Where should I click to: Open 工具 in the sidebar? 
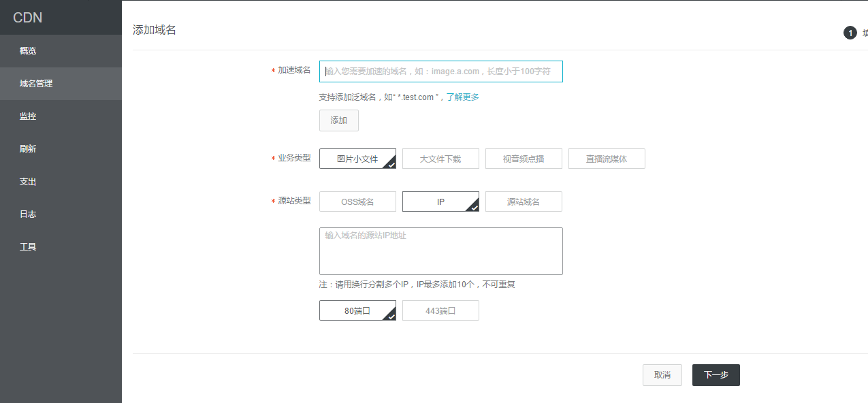(28, 247)
